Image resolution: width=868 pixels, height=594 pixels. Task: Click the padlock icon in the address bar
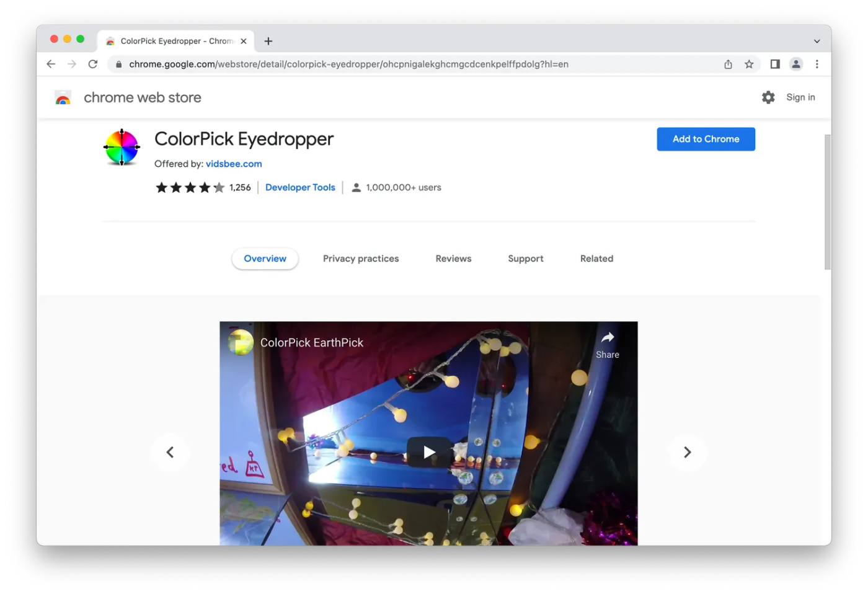point(118,64)
